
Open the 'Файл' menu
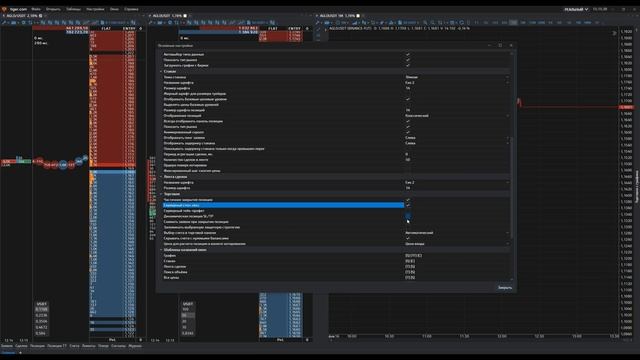click(36, 9)
